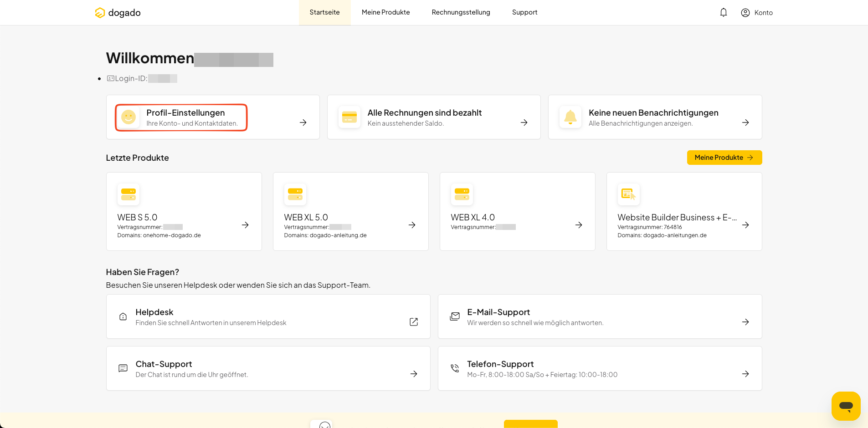Click the 'Haben Sie Fragen?' heading
This screenshot has width=868, height=428.
click(143, 272)
